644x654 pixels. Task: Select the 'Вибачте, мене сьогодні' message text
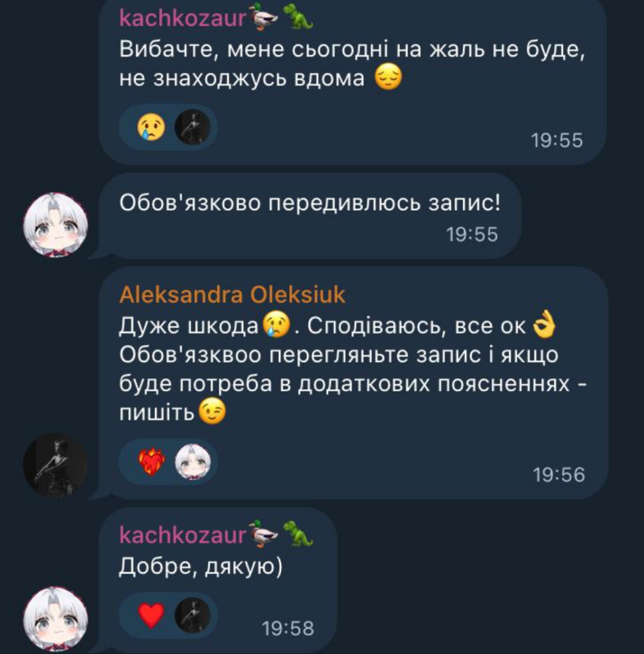click(352, 63)
